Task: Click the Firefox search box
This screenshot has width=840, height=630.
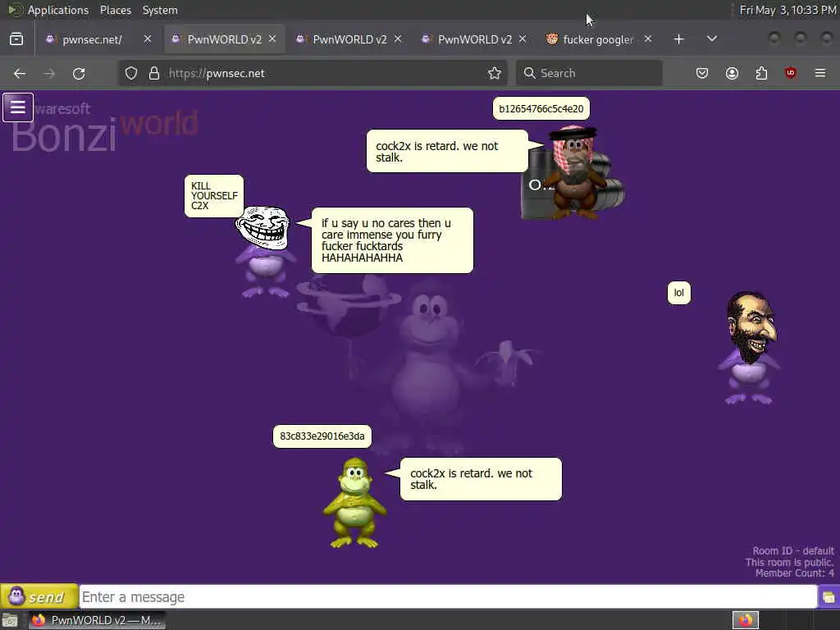Action: coord(589,73)
